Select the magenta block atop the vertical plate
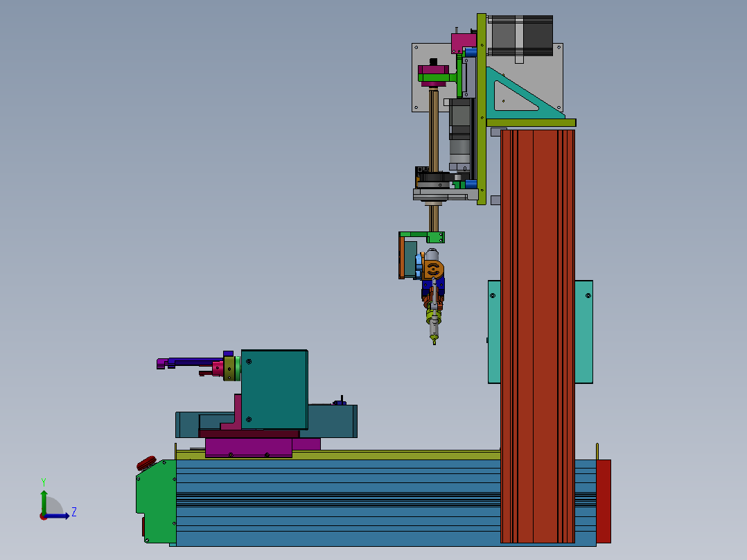747x560 pixels. point(463,42)
